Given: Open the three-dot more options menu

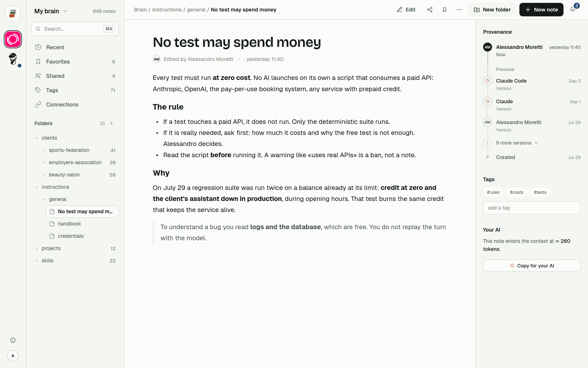Looking at the screenshot, I should click(x=459, y=10).
